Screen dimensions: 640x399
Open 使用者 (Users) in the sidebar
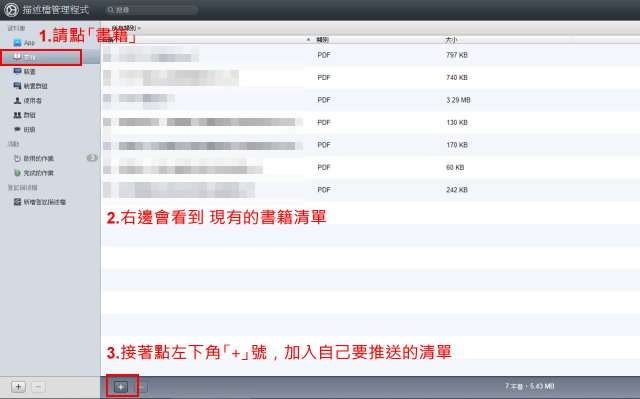(27, 100)
